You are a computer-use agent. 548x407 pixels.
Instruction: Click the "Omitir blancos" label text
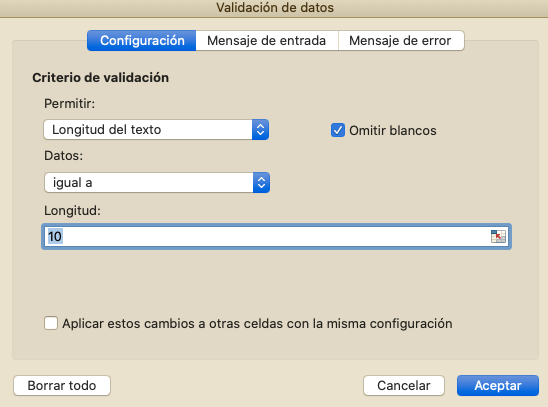[393, 131]
